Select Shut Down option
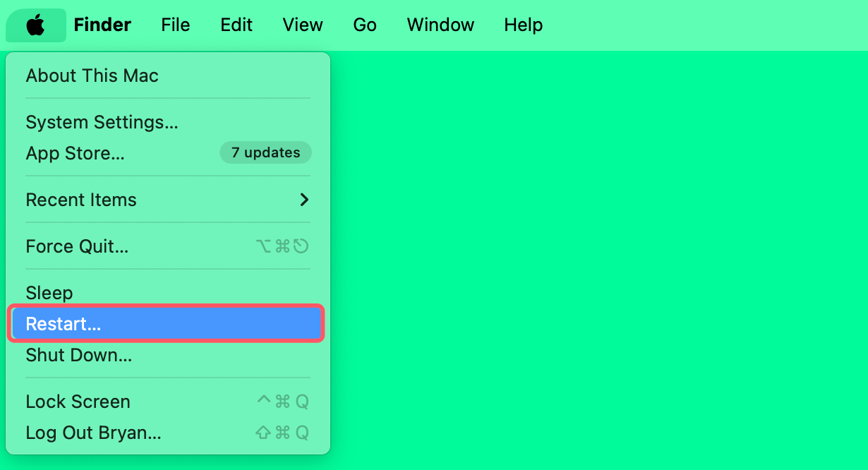 pos(78,355)
